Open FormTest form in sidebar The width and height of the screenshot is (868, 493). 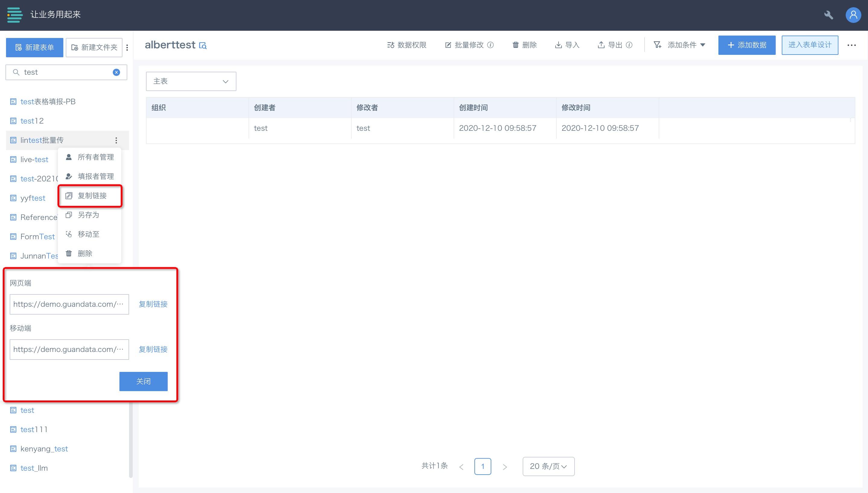(37, 237)
